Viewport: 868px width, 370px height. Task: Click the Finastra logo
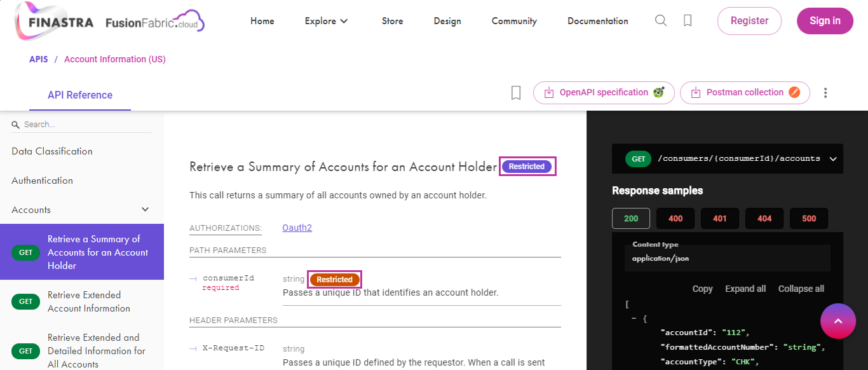(54, 21)
